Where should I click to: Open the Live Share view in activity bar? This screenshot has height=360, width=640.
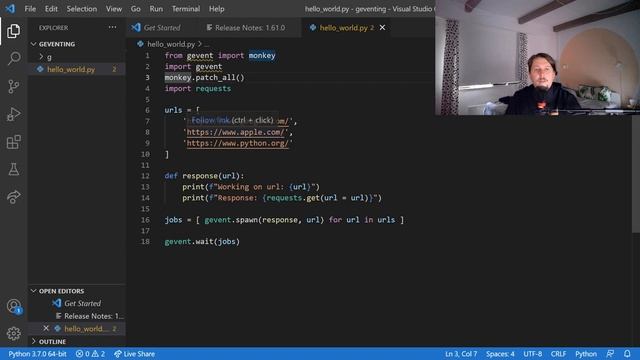pos(13,197)
